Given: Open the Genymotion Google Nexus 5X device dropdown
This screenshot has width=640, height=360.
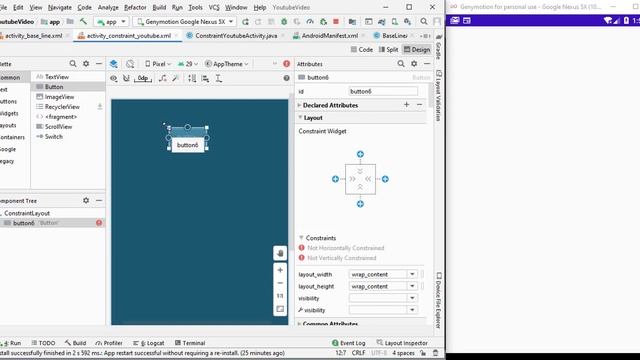Looking at the screenshot, I should (x=184, y=22).
